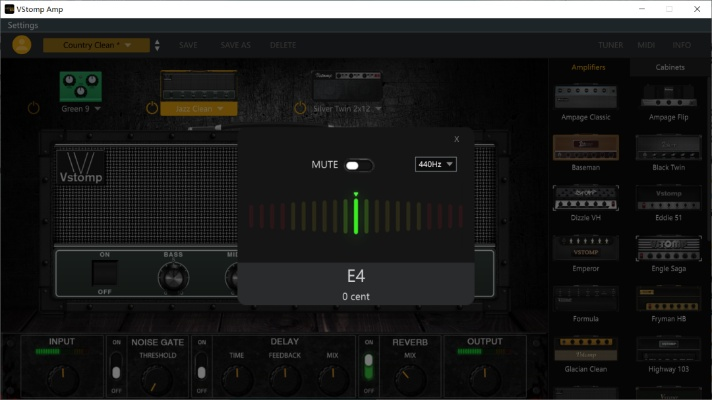Toggle the tuner MUTE switch
This screenshot has height=400, width=712.
tap(359, 165)
